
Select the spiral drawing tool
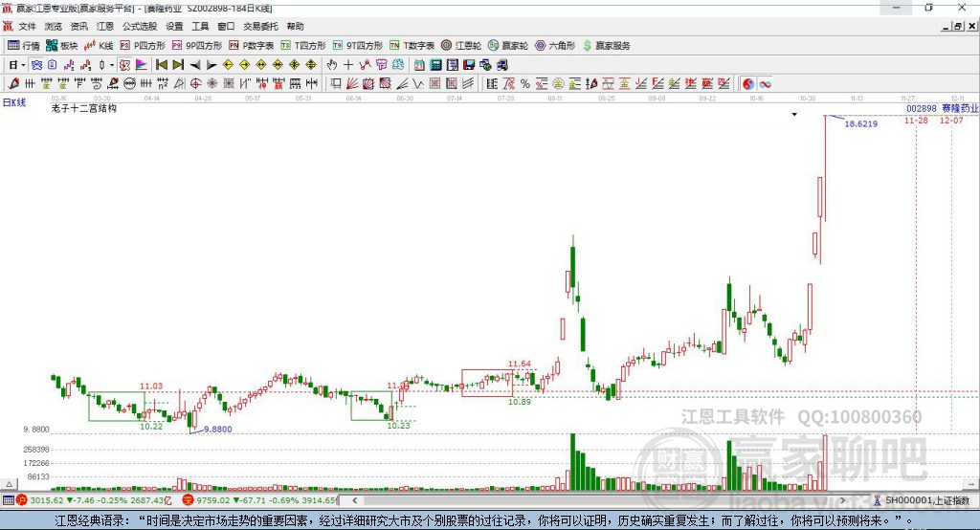click(x=97, y=84)
